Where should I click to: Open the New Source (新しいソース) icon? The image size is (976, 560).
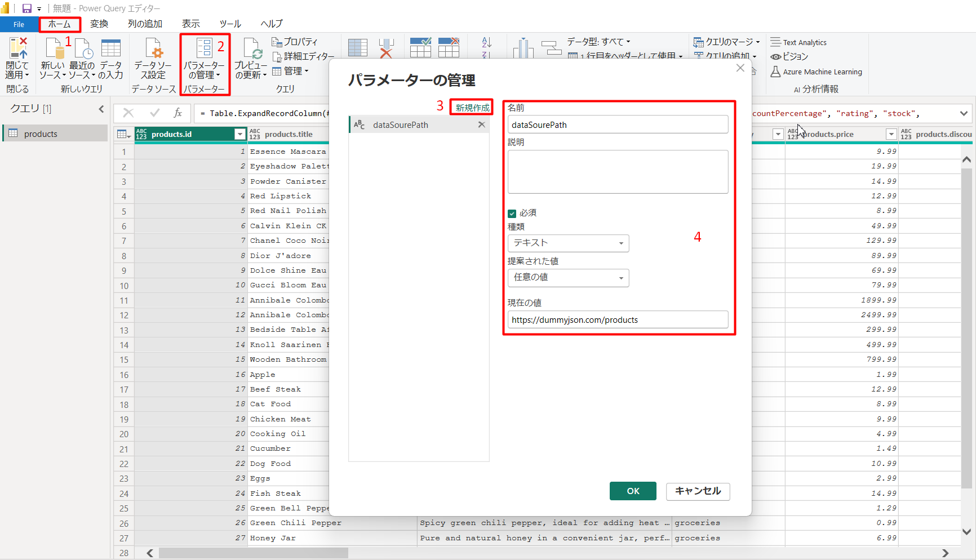point(53,50)
